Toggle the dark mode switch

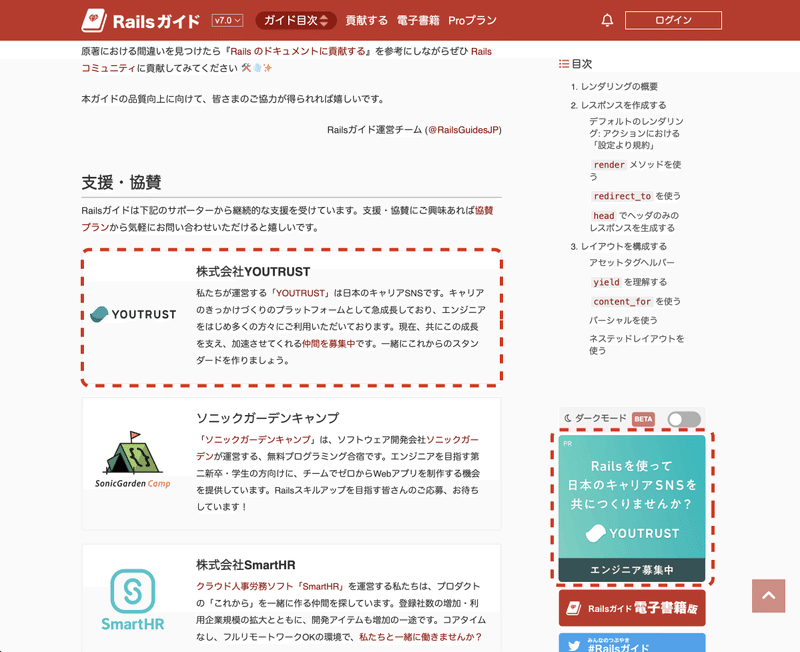684,419
